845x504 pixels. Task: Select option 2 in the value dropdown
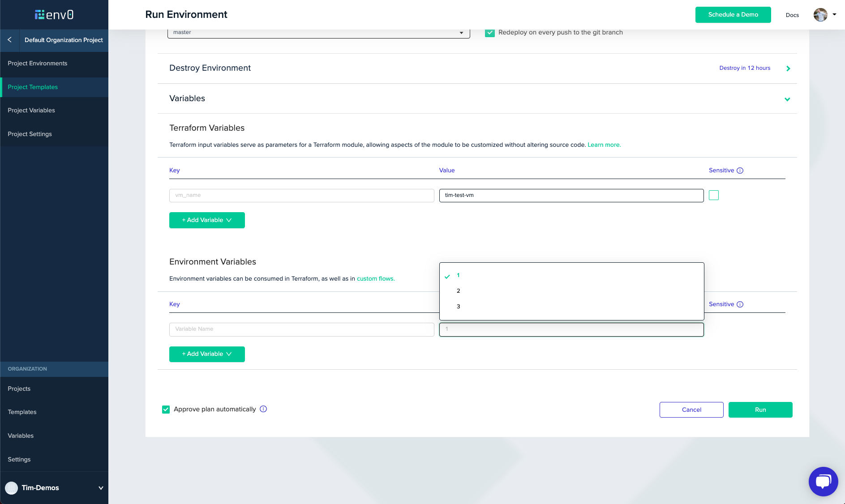[x=571, y=291]
